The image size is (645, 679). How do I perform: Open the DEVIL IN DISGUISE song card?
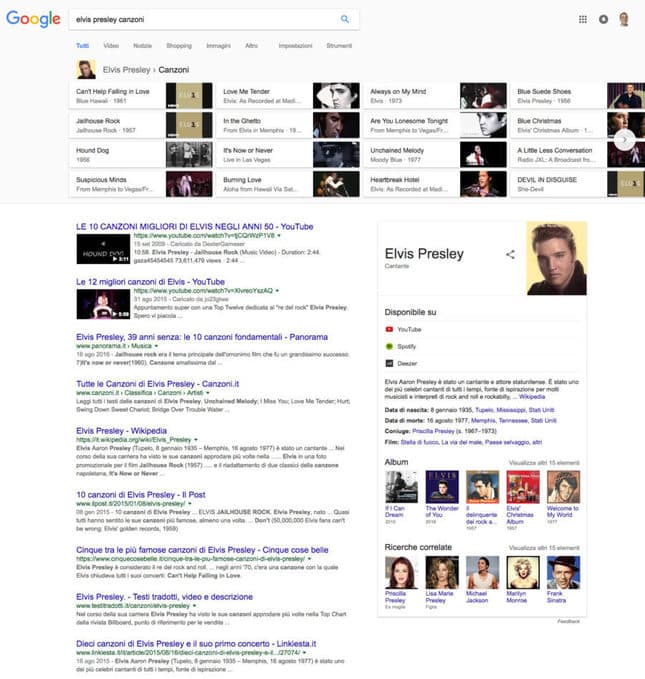pyautogui.click(x=578, y=184)
